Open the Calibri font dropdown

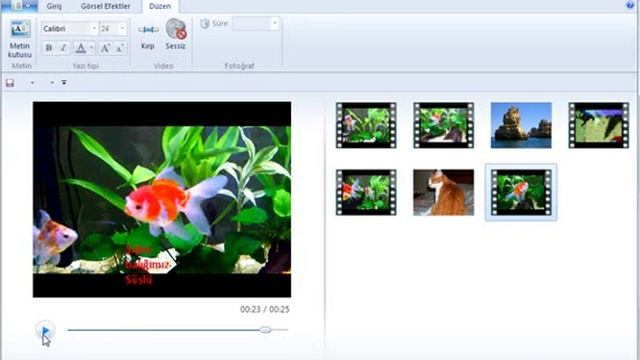(94, 29)
